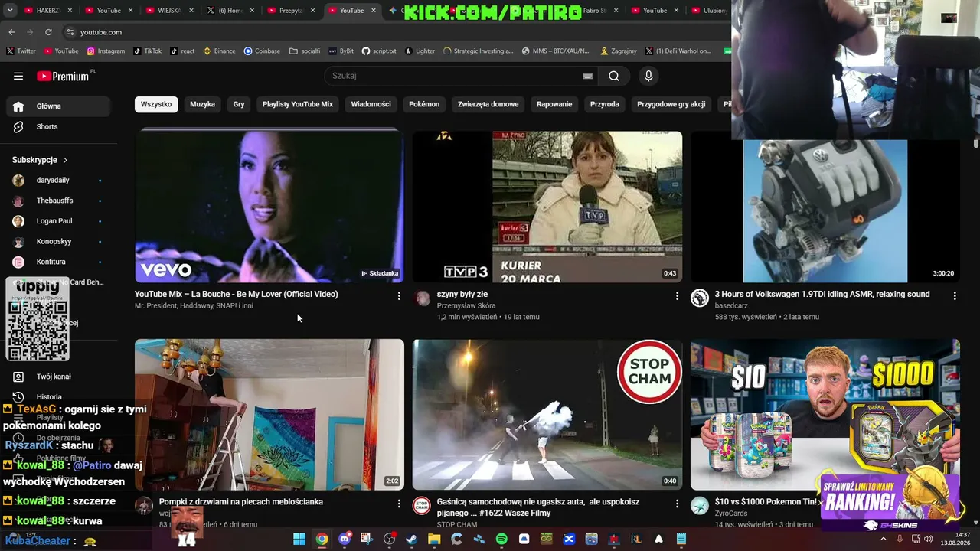The width and height of the screenshot is (980, 551).
Task: Open Historia in the sidebar
Action: click(58, 397)
